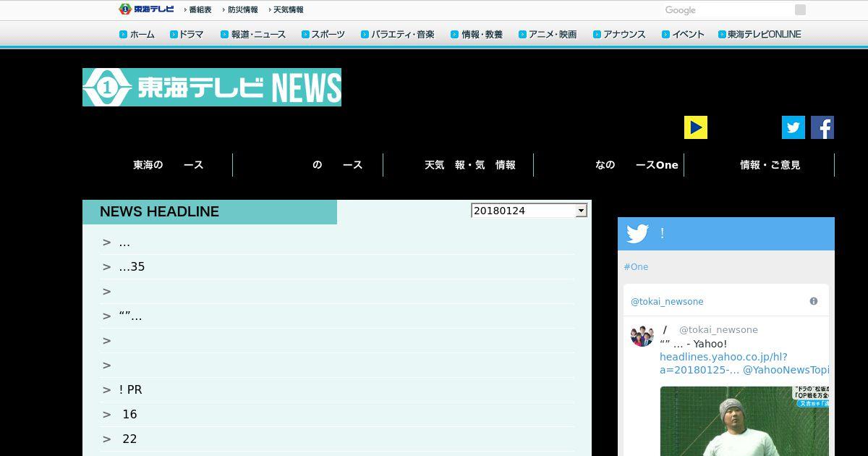868x456 pixels.
Task: Click the Twitter bird icon in sidebar header
Action: [x=637, y=234]
